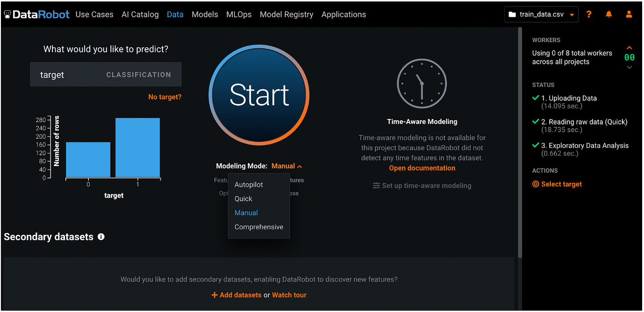Open notifications bell icon

[609, 14]
